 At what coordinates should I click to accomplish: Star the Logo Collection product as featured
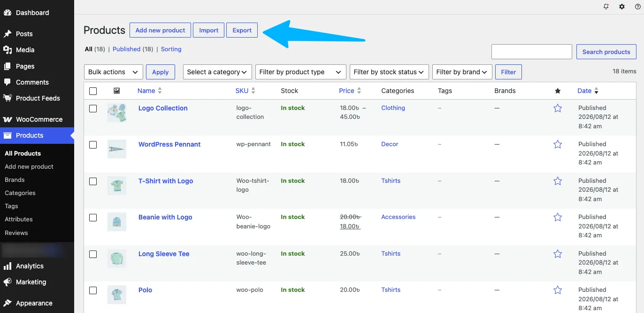[x=558, y=108]
